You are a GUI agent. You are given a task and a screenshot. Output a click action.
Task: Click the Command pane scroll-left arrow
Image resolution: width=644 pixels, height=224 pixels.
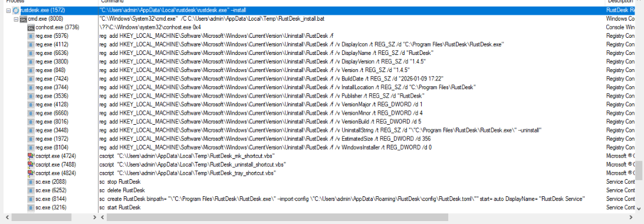pos(102,217)
